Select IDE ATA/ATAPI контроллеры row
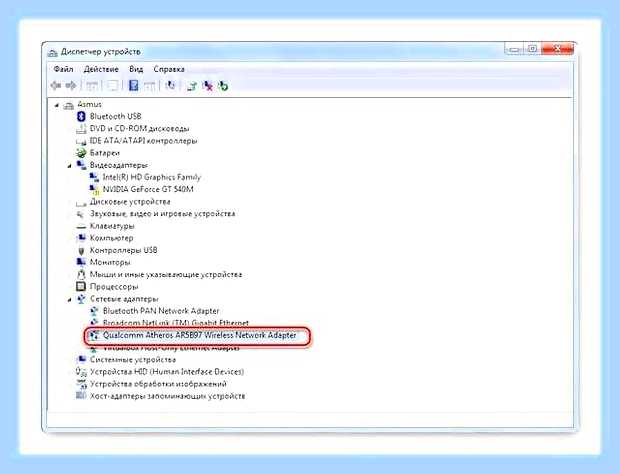This screenshot has width=620, height=474. pyautogui.click(x=143, y=141)
